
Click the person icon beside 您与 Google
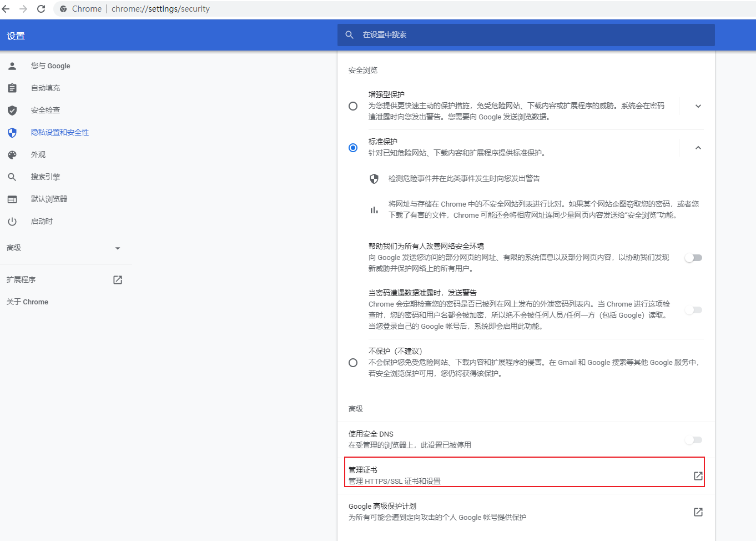(12, 66)
